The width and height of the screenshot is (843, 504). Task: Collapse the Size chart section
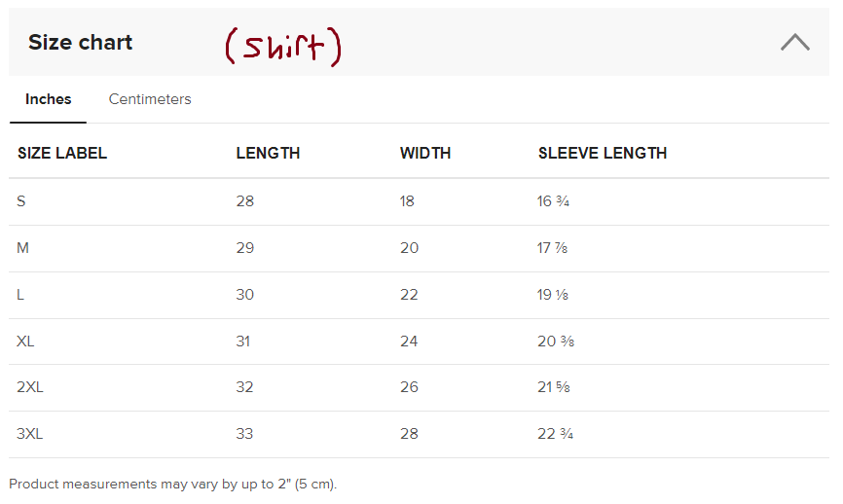794,42
